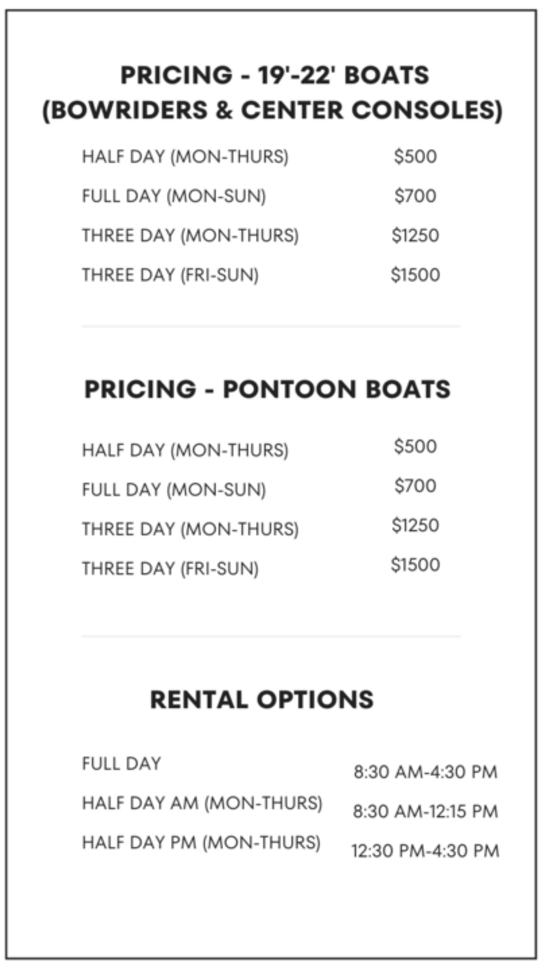Screen dimensions: 542x963
Task: Select Half Day (Mon-Thurs) under pontoon boats
Action: [185, 451]
